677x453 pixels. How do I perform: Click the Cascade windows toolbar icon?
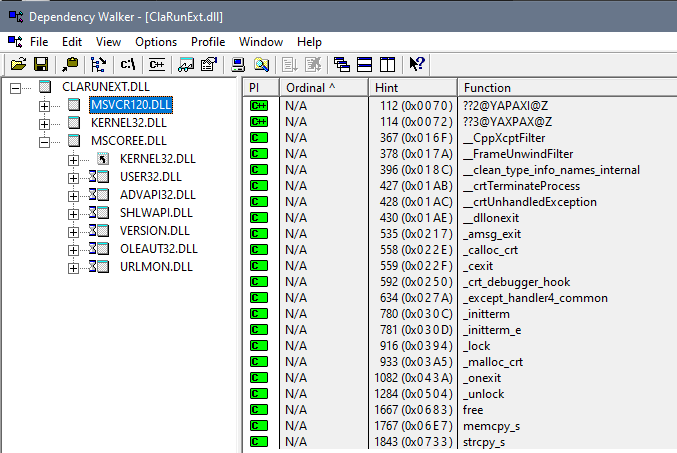coord(342,65)
